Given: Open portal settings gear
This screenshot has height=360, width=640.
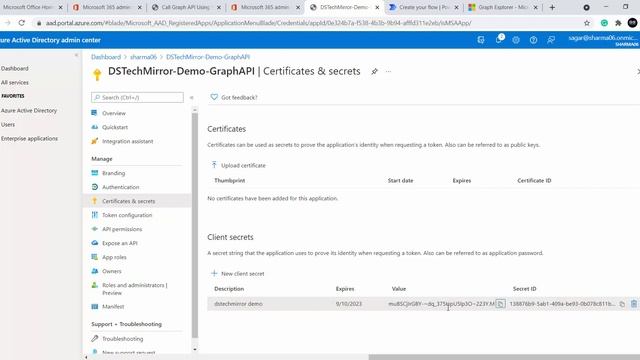Looking at the screenshot, I should pos(516,40).
